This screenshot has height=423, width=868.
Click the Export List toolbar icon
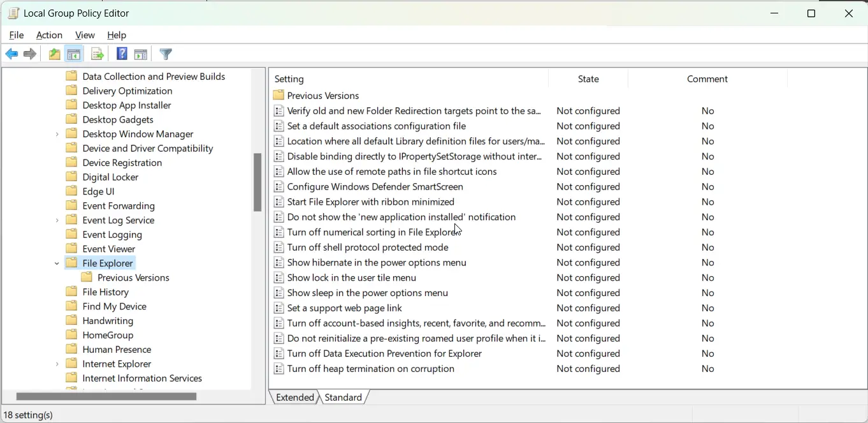click(98, 54)
